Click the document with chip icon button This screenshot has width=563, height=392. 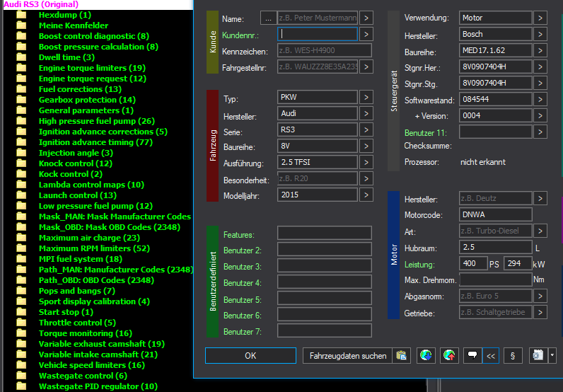point(538,356)
